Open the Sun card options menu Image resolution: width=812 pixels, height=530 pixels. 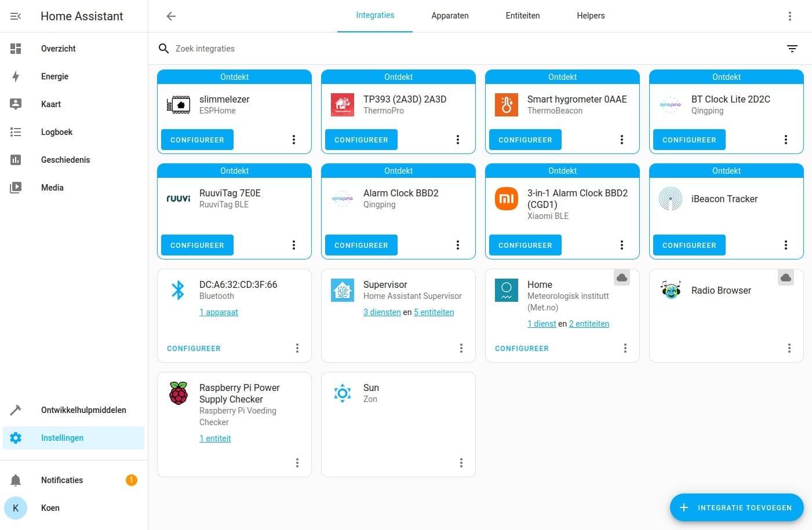coord(461,463)
